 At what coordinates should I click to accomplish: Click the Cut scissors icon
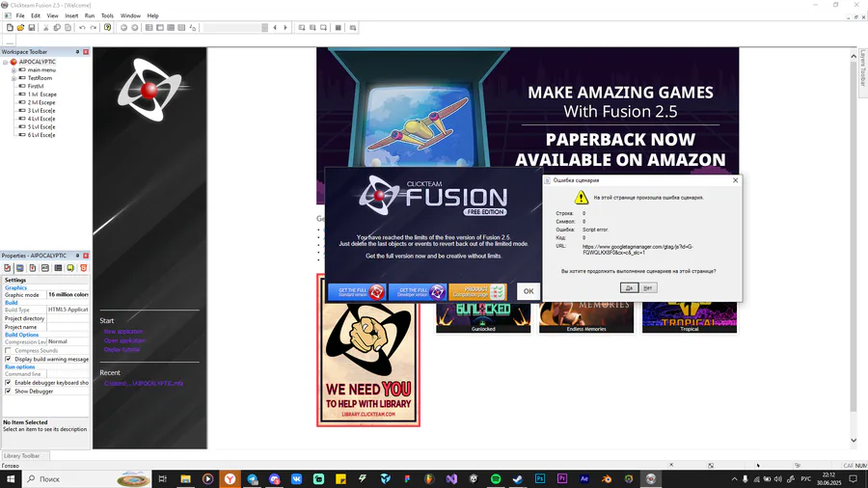[x=46, y=28]
